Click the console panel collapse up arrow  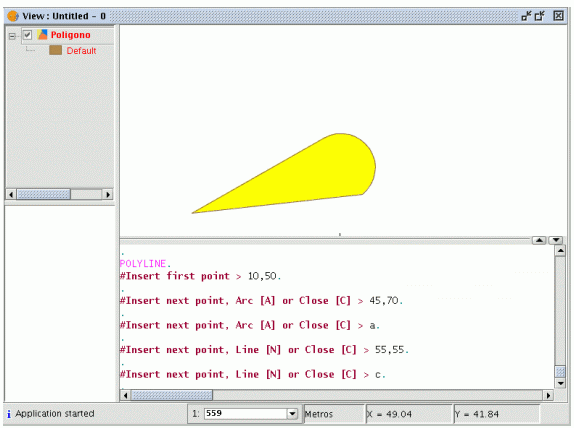(x=539, y=240)
